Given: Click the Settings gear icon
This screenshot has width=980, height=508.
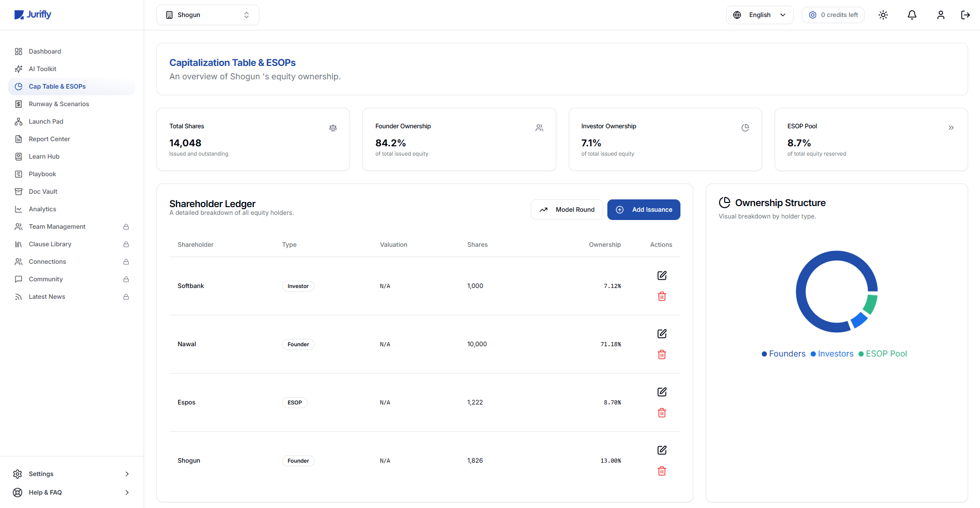Looking at the screenshot, I should [17, 474].
